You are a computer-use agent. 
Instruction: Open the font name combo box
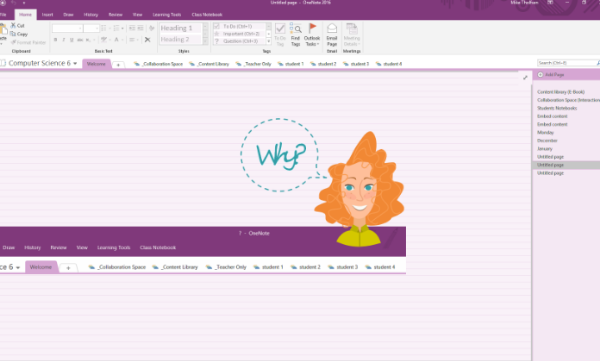pos(67,28)
